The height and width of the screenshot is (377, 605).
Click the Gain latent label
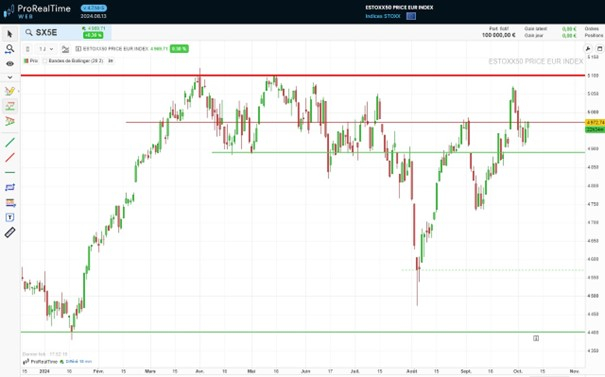(x=536, y=29)
